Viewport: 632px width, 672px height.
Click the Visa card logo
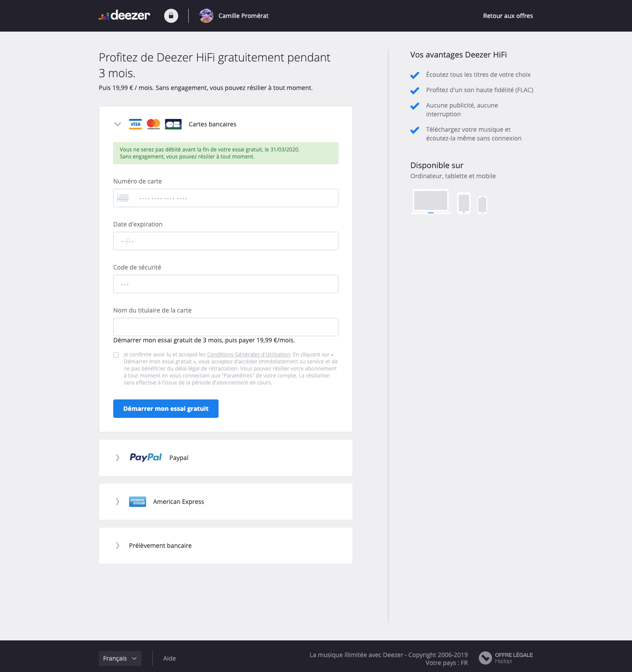[x=136, y=124]
